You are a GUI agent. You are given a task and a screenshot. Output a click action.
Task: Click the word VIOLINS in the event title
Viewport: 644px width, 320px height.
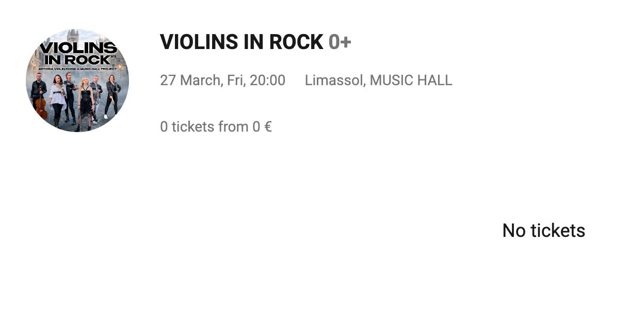click(x=199, y=42)
